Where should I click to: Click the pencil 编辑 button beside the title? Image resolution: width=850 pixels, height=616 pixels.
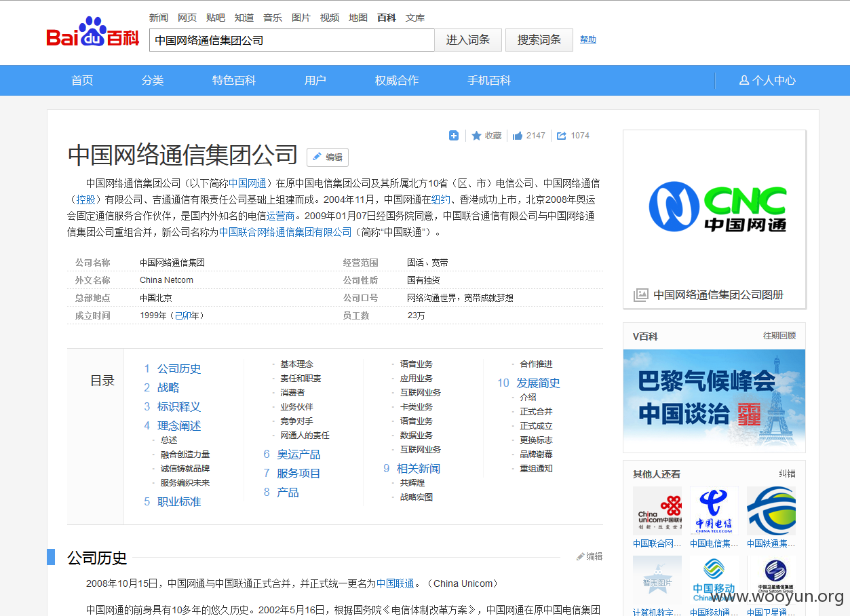click(x=328, y=157)
